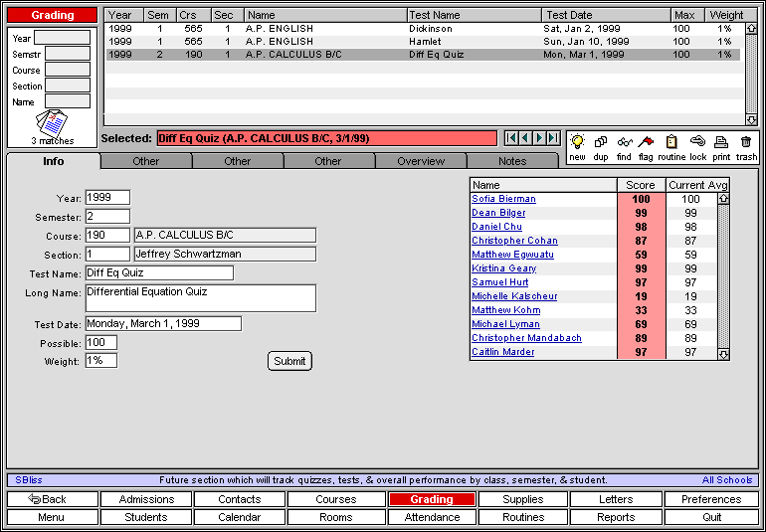
Task: Click the Quit button
Action: [x=711, y=517]
